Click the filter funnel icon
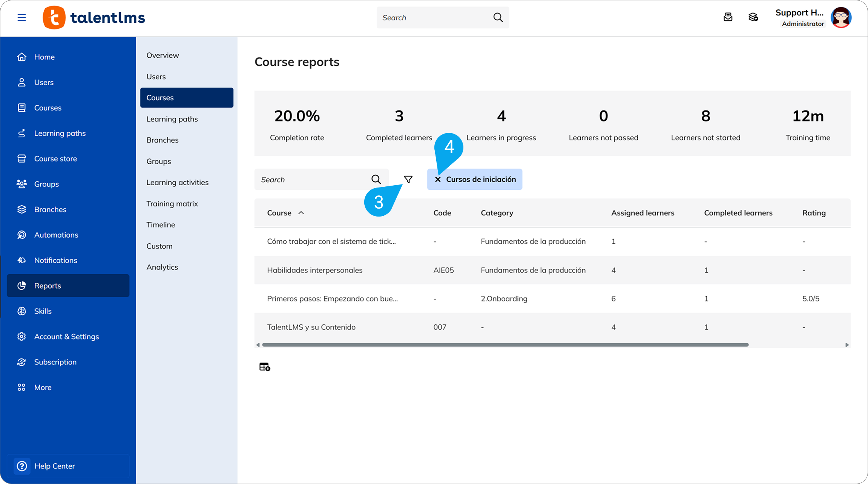The height and width of the screenshot is (484, 868). (x=408, y=179)
